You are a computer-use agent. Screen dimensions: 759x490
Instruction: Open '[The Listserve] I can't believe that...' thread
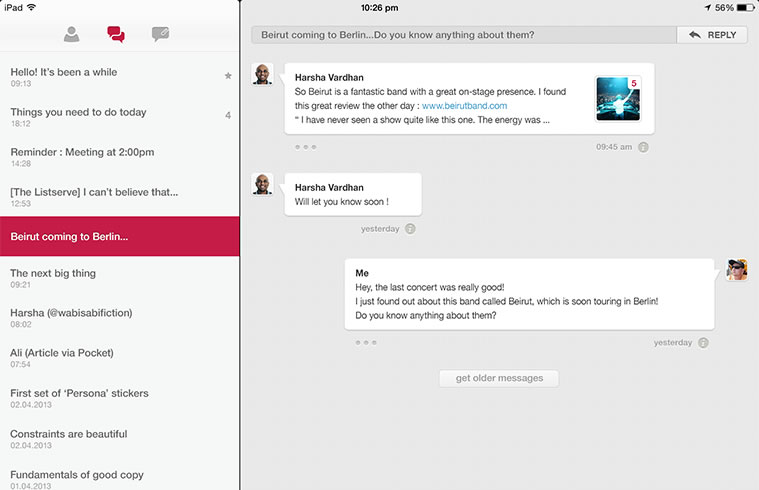[x=120, y=197]
